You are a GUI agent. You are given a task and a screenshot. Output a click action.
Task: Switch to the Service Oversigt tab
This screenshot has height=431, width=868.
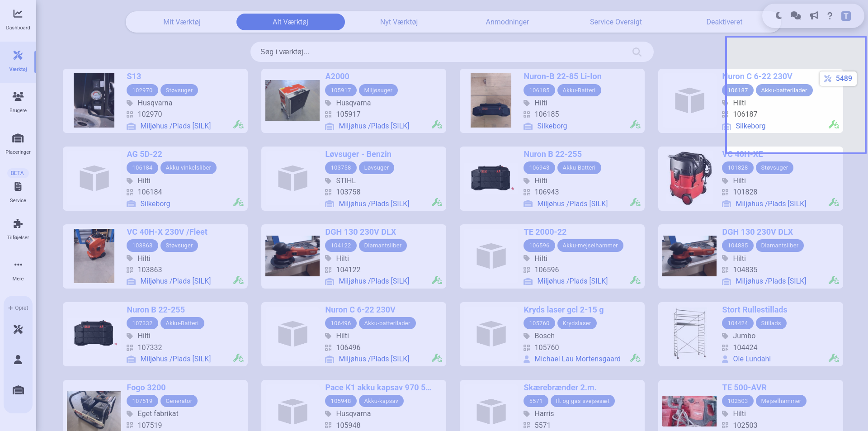point(615,22)
